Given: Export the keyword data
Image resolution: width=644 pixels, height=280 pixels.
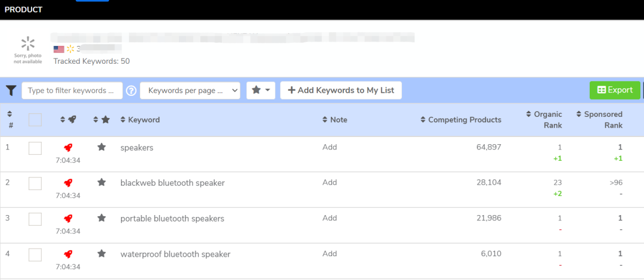Looking at the screenshot, I should 614,90.
